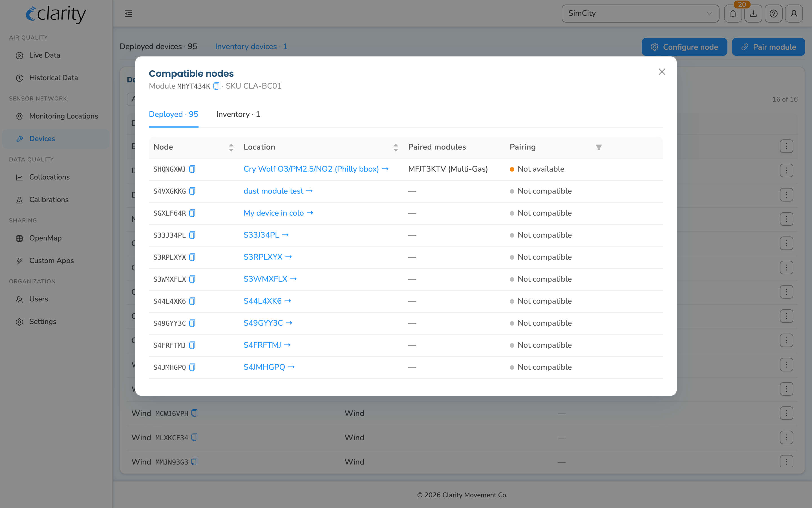The image size is (812, 508).
Task: Copy node ID S49GYY3C
Action: (x=192, y=323)
